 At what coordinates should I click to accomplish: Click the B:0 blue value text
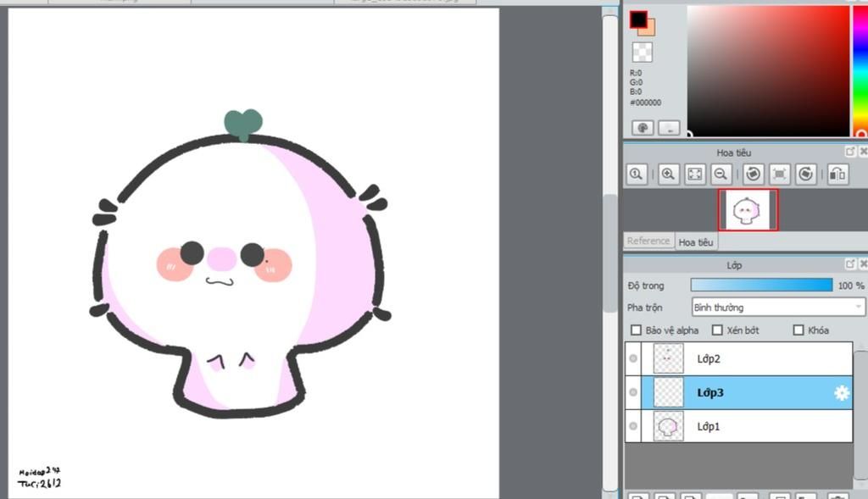(x=636, y=91)
